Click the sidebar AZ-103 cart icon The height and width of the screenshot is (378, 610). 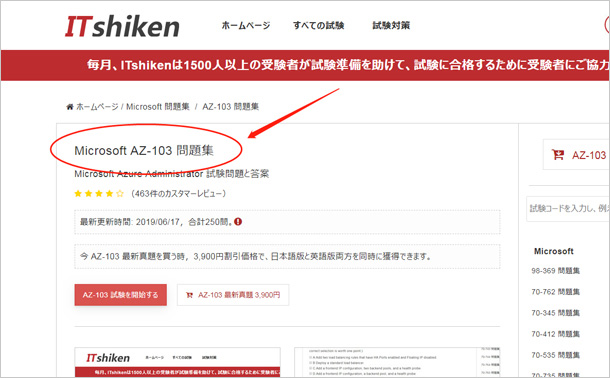tap(558, 155)
